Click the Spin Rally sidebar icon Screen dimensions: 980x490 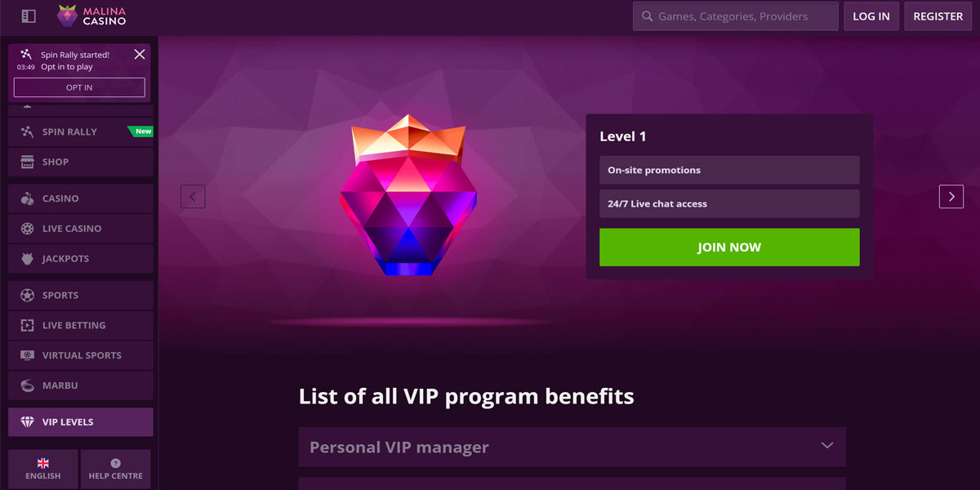tap(27, 131)
